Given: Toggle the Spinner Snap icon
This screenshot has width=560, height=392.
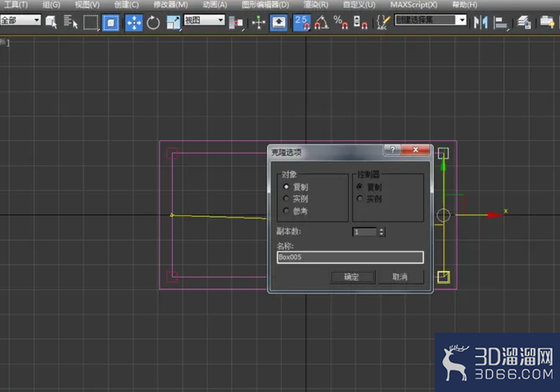Looking at the screenshot, I should (360, 23).
